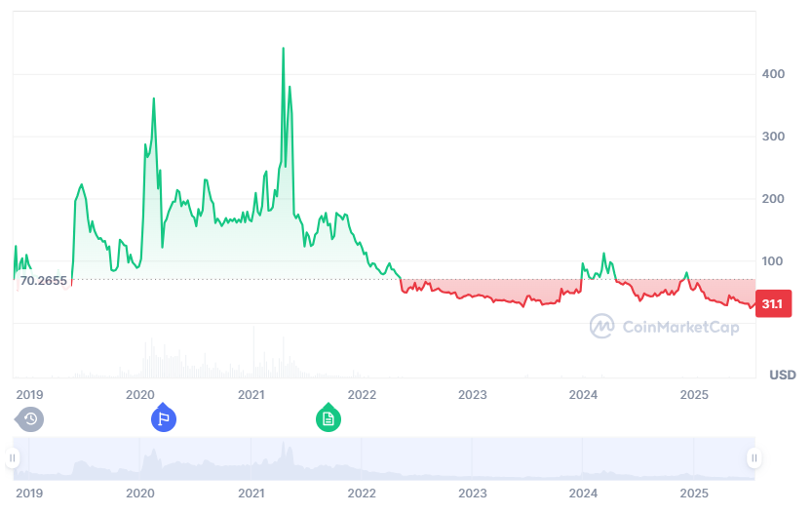Grab the right range selector handle
The width and height of the screenshot is (812, 514).
coord(754,457)
